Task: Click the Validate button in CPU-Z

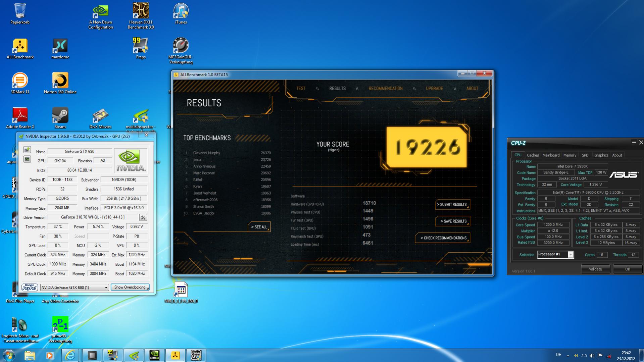Action: 595,269
